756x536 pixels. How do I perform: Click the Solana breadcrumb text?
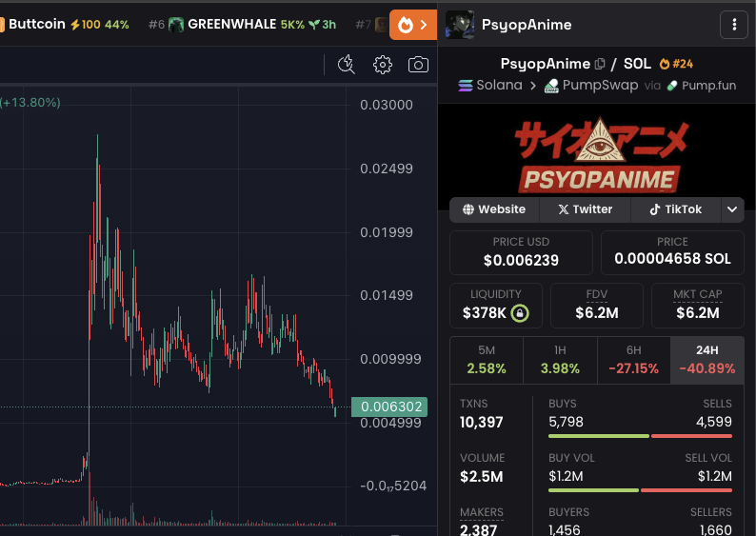(499, 86)
